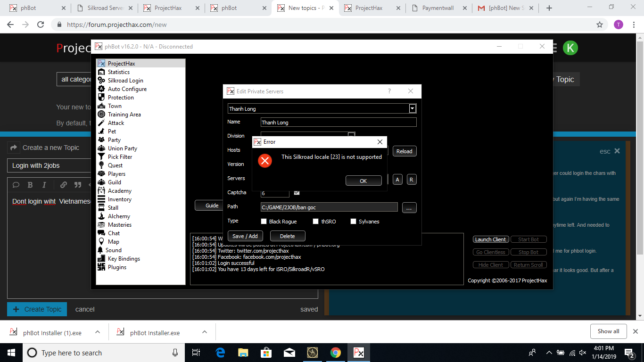Enable the Black Rogue checkbox
Screen dimensions: 644x362
point(264,222)
